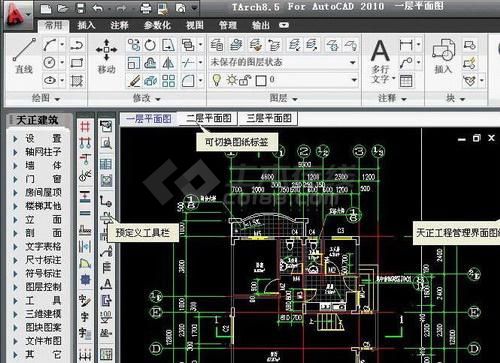Expand the 图层 panel arrow
Screen dimensions: 500x363
click(x=295, y=99)
